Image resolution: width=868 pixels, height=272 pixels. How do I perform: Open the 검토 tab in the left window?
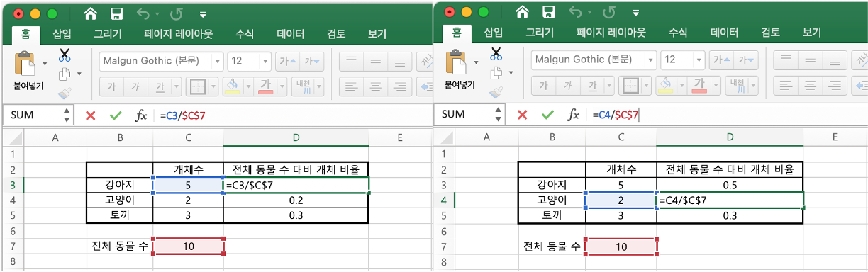(x=336, y=34)
